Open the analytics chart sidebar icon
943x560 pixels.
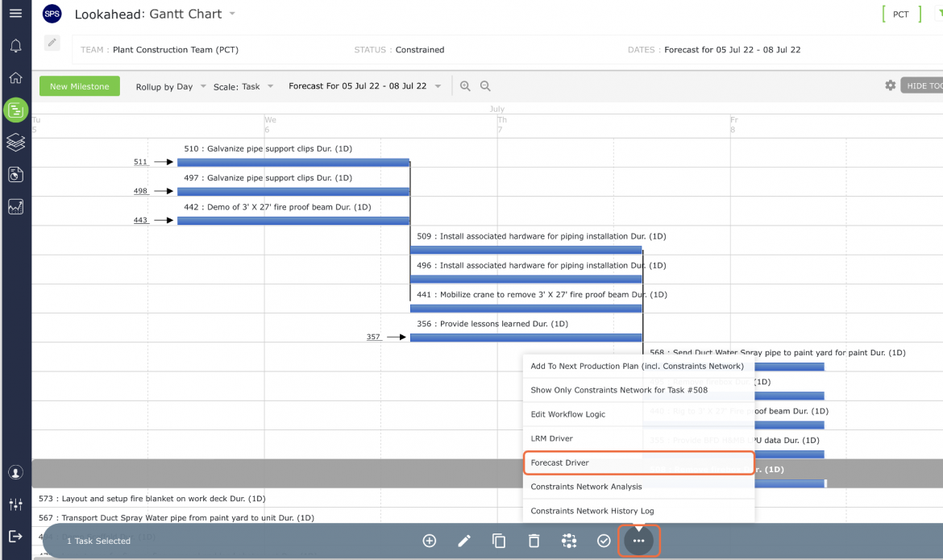click(x=15, y=207)
